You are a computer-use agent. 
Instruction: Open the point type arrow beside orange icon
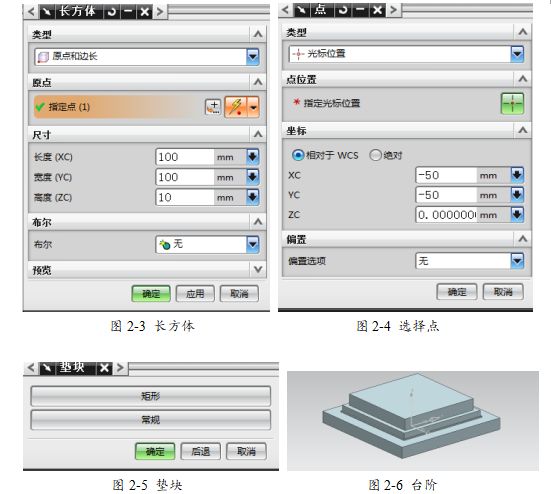pos(253,106)
